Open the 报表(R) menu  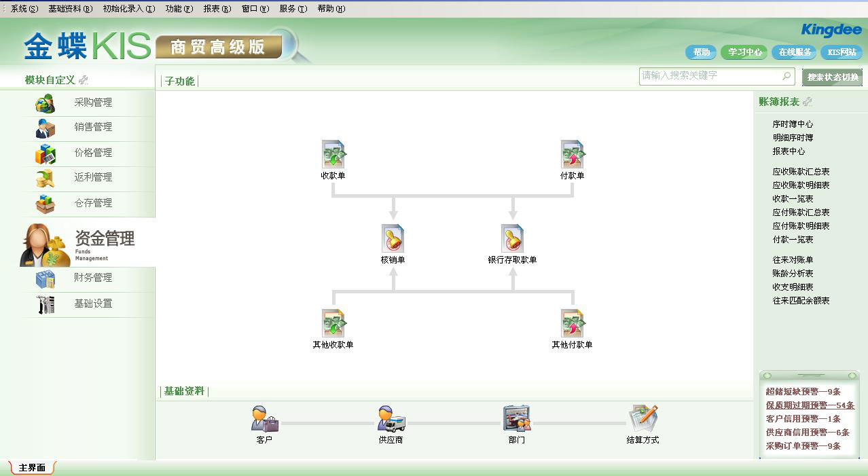pyautogui.click(x=217, y=9)
